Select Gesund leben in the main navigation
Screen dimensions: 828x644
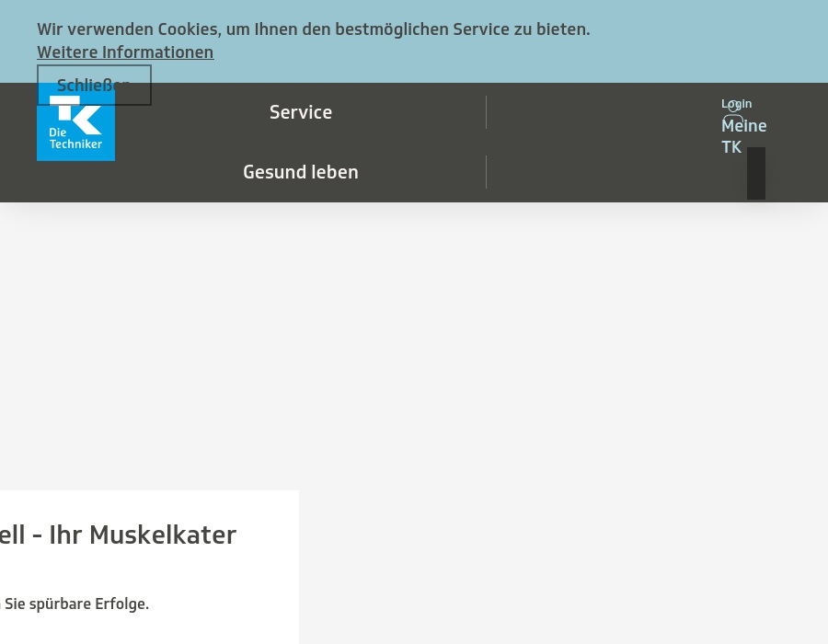[301, 171]
